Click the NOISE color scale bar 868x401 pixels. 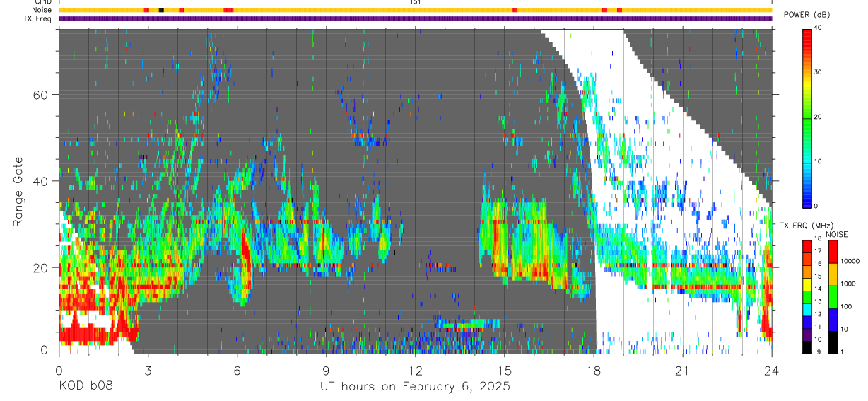833,297
